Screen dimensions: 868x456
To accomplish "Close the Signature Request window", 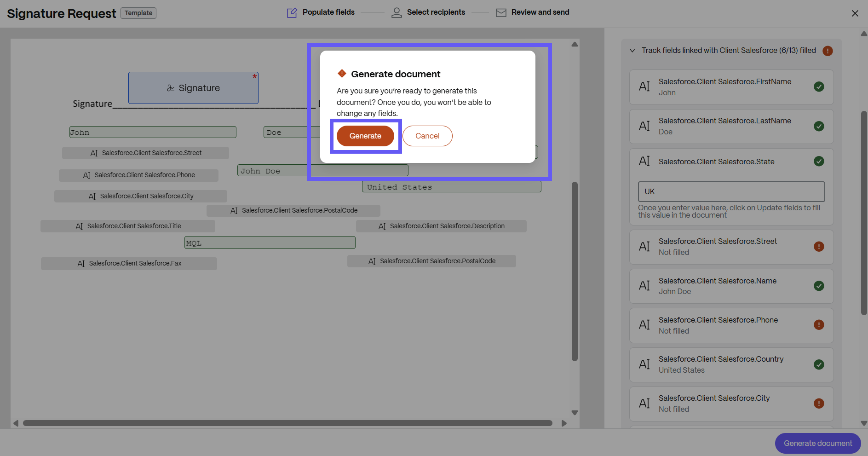I will tap(855, 13).
